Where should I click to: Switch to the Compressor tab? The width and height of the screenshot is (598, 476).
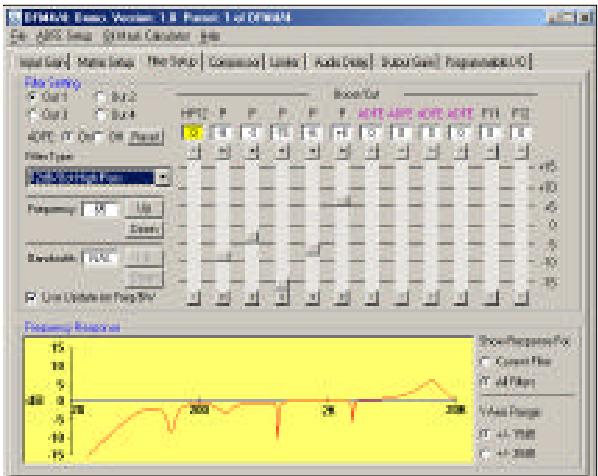click(x=233, y=62)
